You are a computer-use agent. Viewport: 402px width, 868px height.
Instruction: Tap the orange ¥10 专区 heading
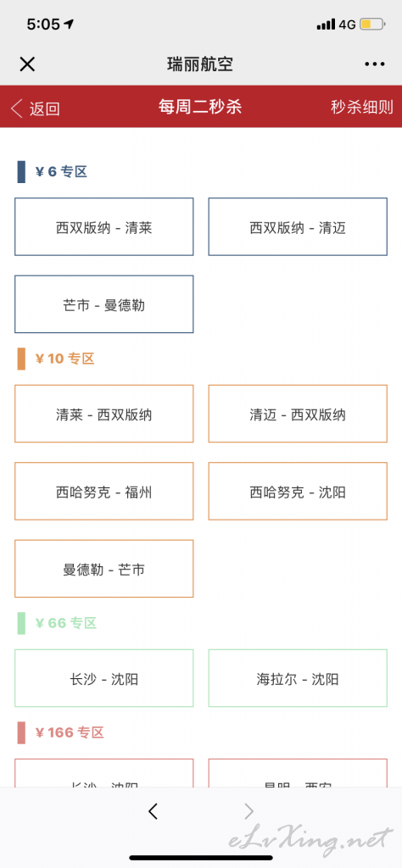[64, 359]
